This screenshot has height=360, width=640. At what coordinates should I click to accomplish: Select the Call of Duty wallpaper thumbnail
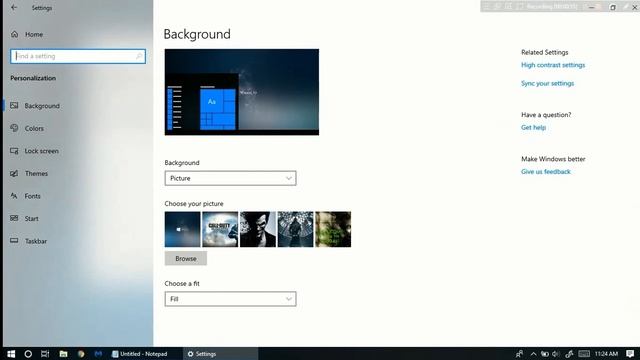click(220, 229)
